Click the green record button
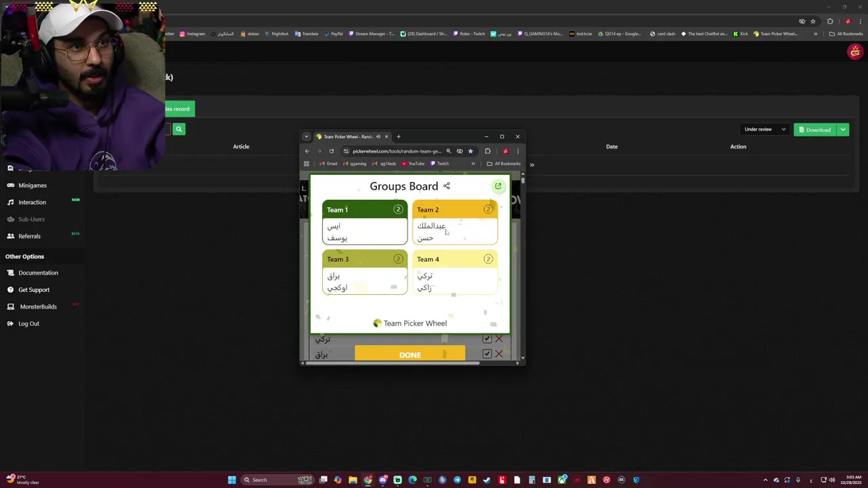The height and width of the screenshot is (488, 868). (180, 108)
